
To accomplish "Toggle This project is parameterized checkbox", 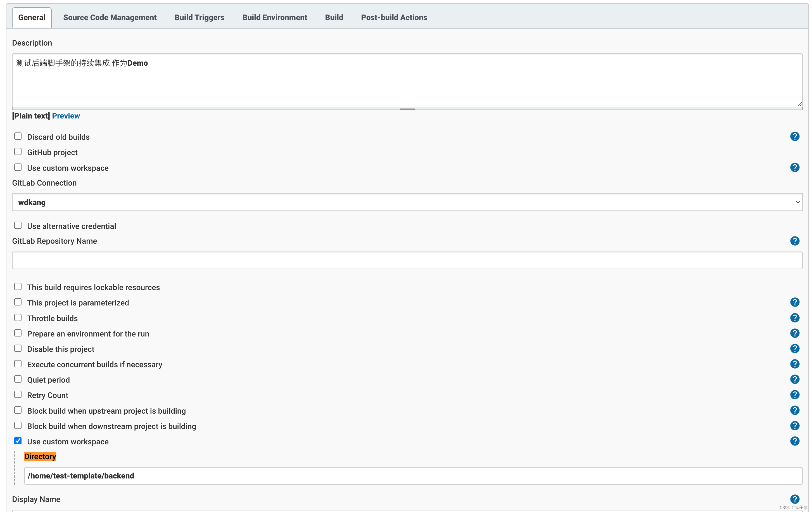I will 17,302.
